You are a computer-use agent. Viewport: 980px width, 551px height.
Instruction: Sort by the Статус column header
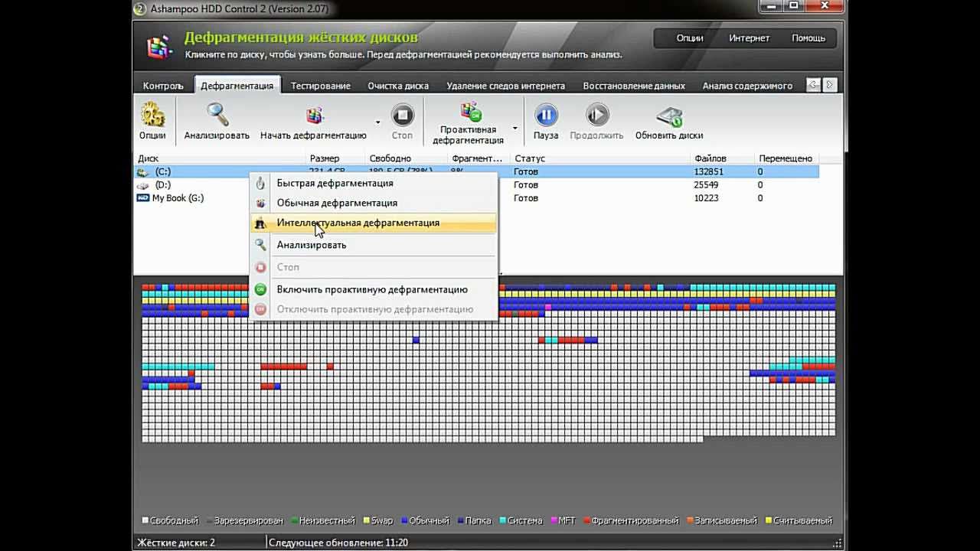(x=601, y=158)
